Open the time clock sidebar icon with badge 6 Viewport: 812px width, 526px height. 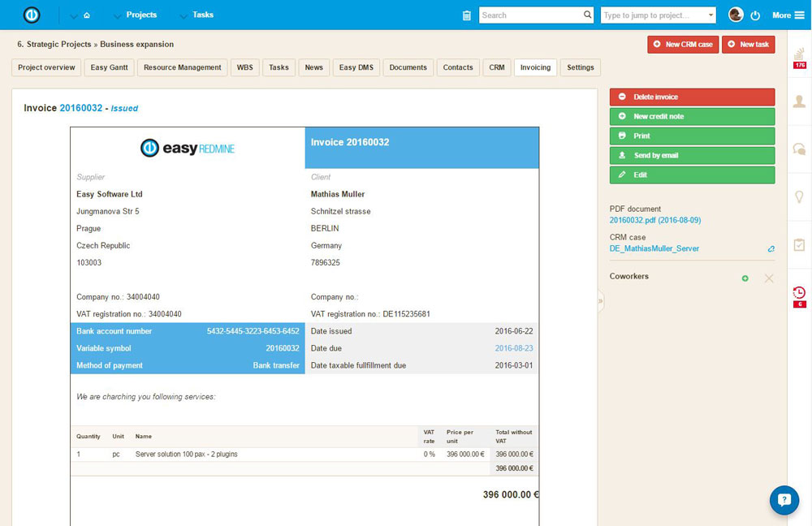point(800,296)
